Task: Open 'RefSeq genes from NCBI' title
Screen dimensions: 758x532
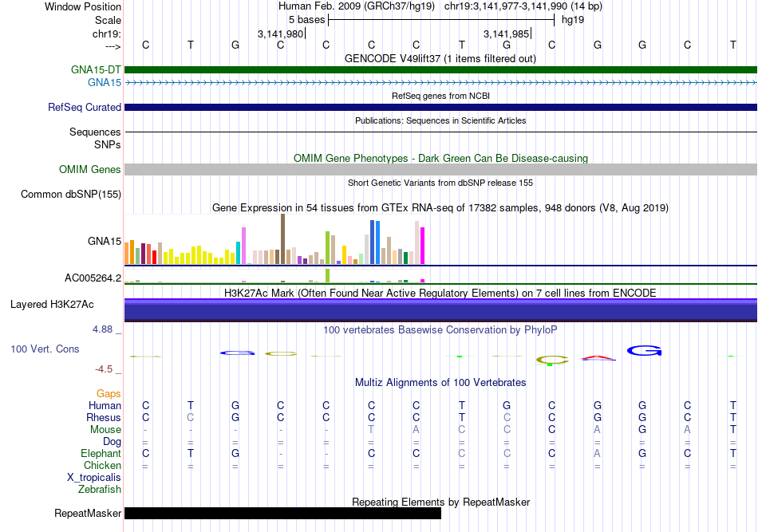Action: tap(440, 96)
